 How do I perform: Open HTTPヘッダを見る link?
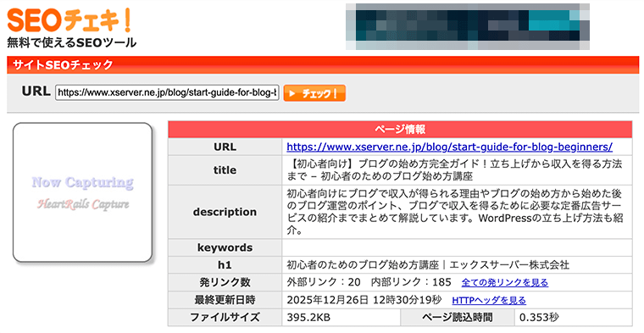[489, 301]
